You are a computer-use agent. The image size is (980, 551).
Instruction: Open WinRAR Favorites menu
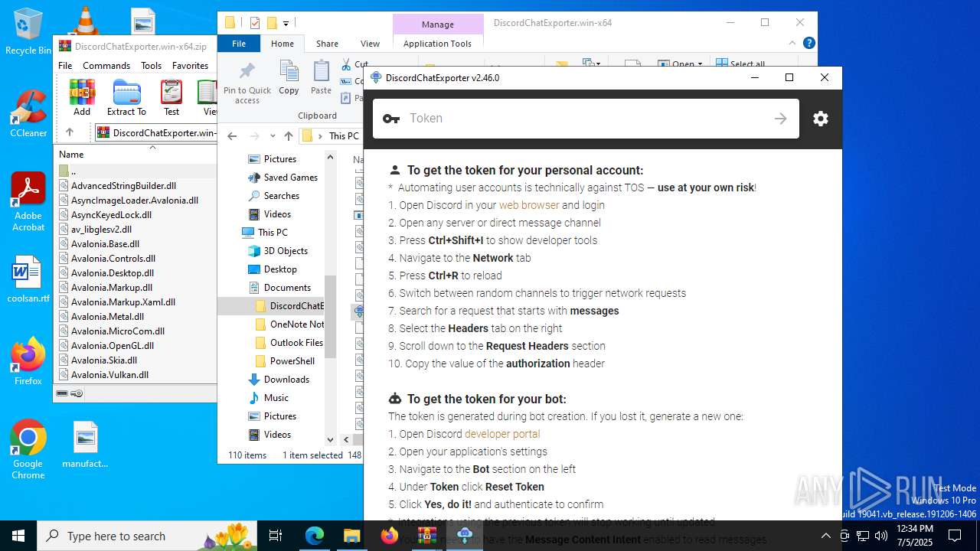pyautogui.click(x=190, y=66)
